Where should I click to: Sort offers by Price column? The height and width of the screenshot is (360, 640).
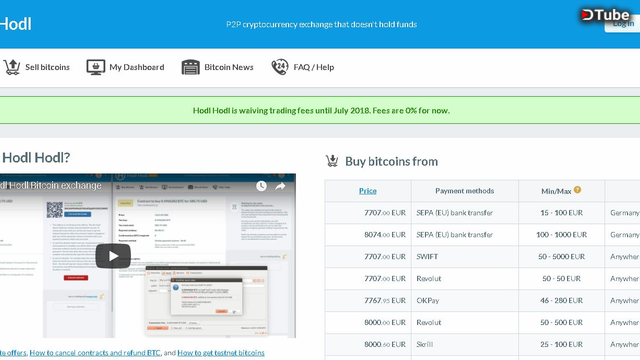(x=368, y=191)
